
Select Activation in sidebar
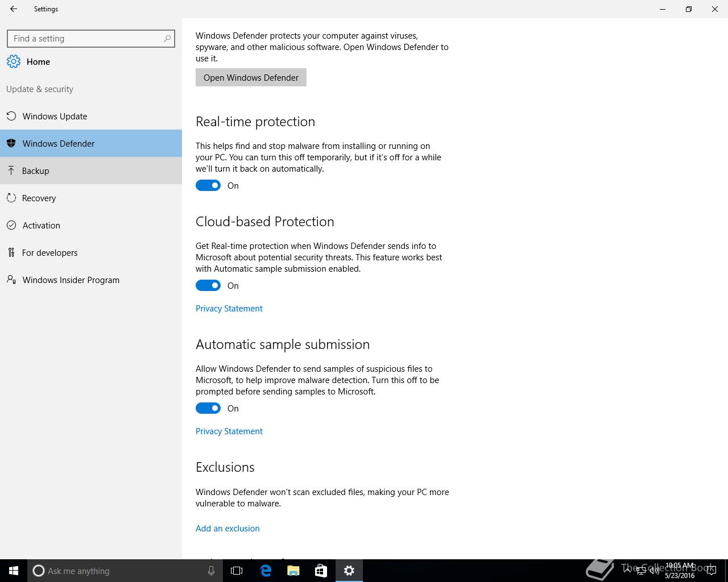(x=91, y=225)
